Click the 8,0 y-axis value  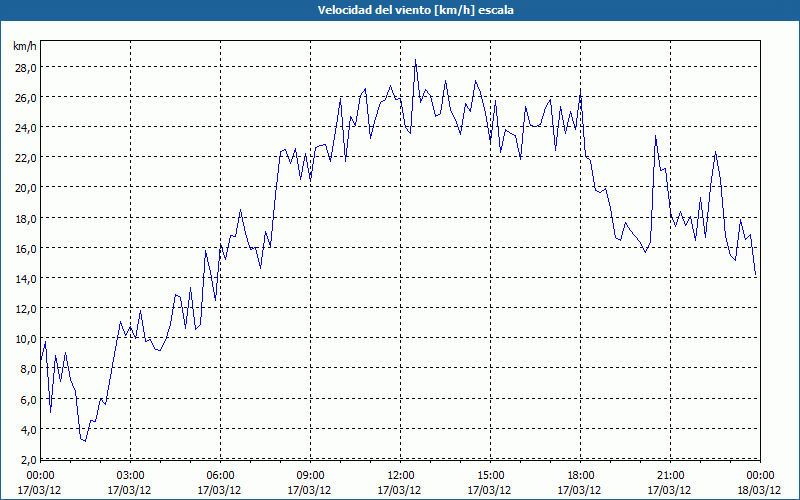(x=28, y=369)
